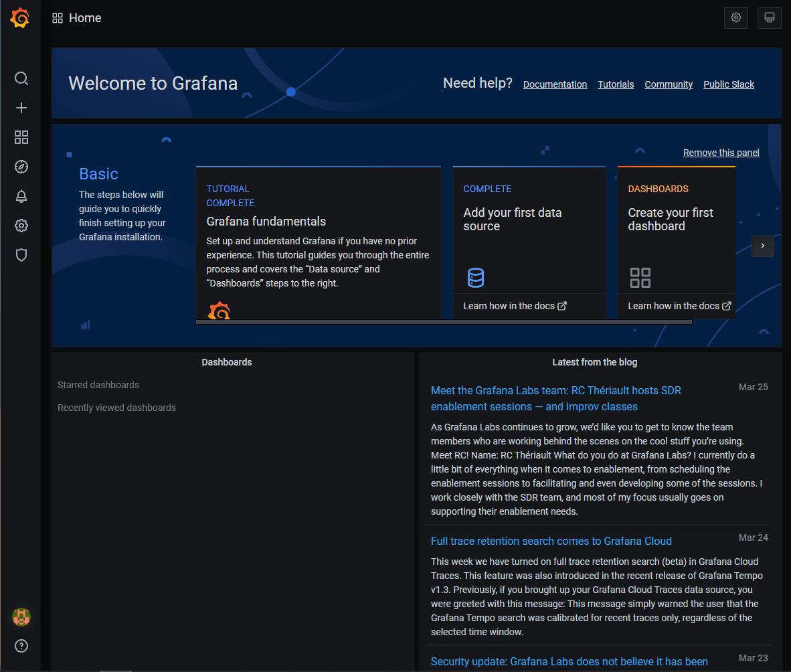Click the Need help? text
This screenshot has height=672, width=791.
pos(478,83)
